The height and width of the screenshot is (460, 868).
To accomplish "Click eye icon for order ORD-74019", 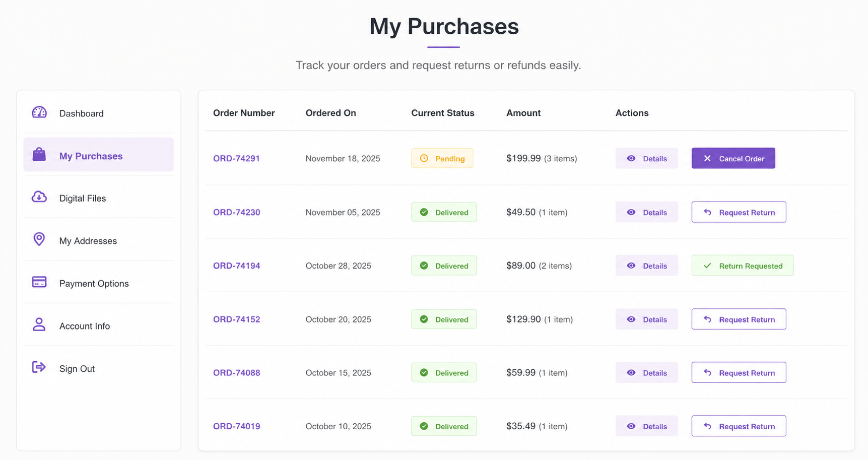I will pos(631,426).
